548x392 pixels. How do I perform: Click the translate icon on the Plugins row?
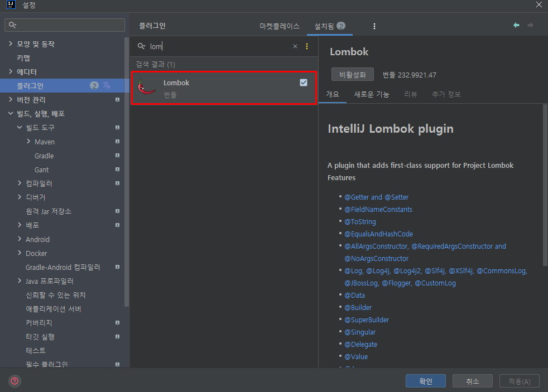point(107,85)
